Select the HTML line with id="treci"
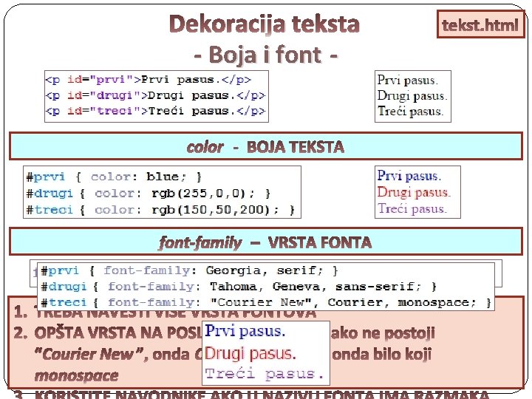This screenshot has width=532, height=399. [x=155, y=111]
